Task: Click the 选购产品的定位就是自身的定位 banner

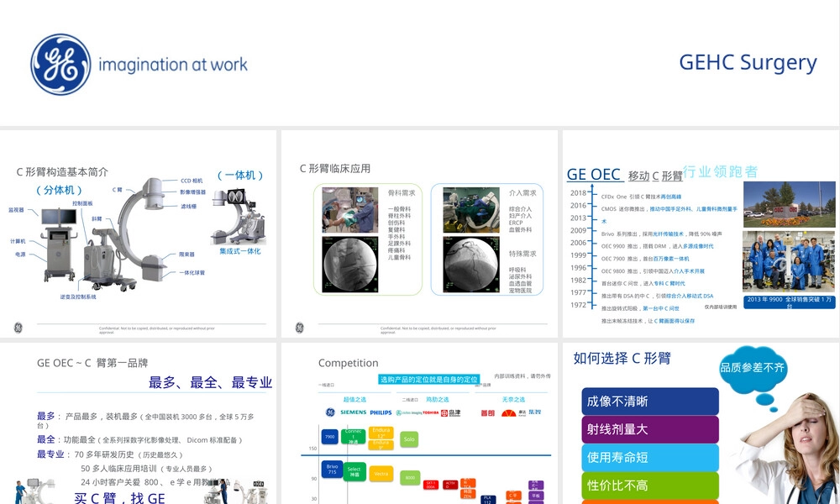Action: (x=428, y=380)
